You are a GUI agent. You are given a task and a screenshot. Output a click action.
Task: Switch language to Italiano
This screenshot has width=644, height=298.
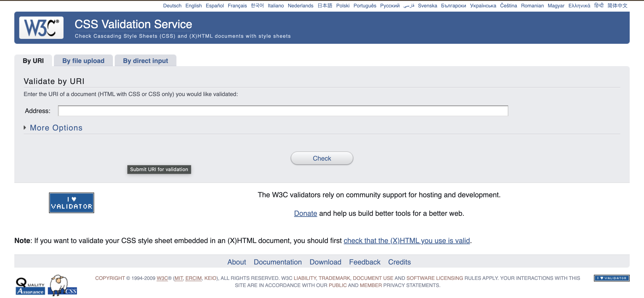point(276,6)
